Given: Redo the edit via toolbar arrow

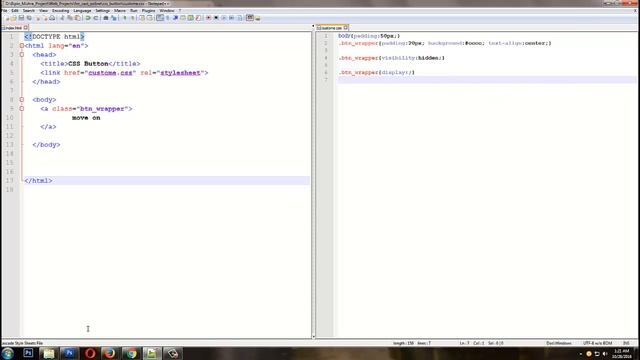Looking at the screenshot, I should point(96,18).
